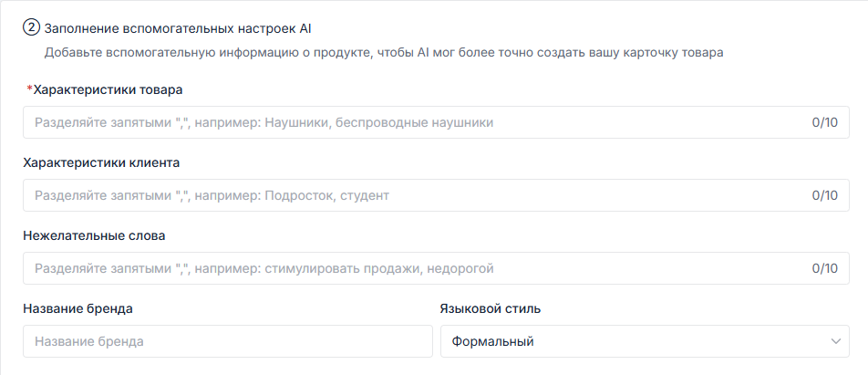Click the 0/10 counter in Характеристики товара
Viewport: 868px width, 375px height.
click(825, 122)
